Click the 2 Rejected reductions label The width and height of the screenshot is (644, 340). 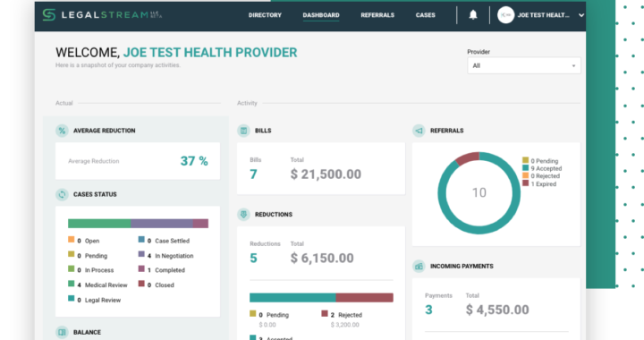346,315
